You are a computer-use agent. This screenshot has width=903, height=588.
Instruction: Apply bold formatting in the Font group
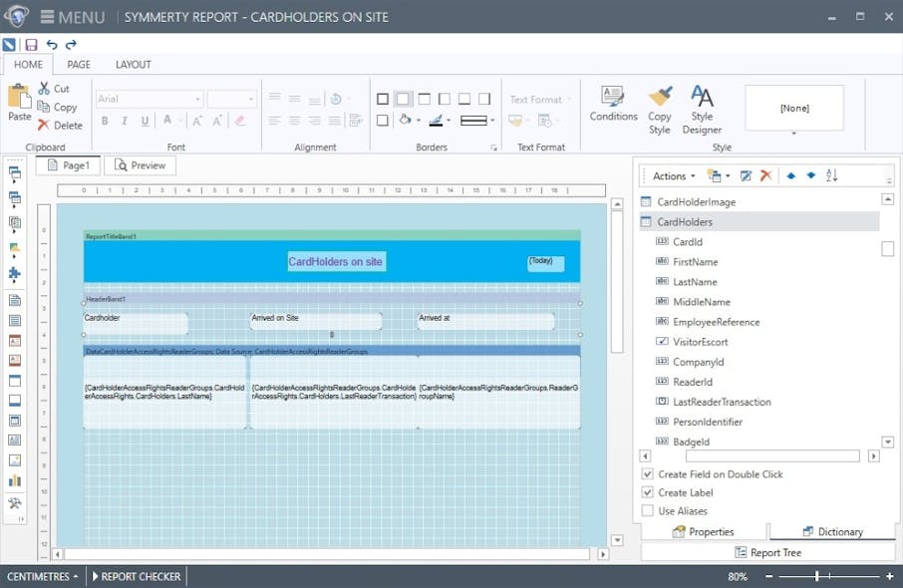click(106, 120)
